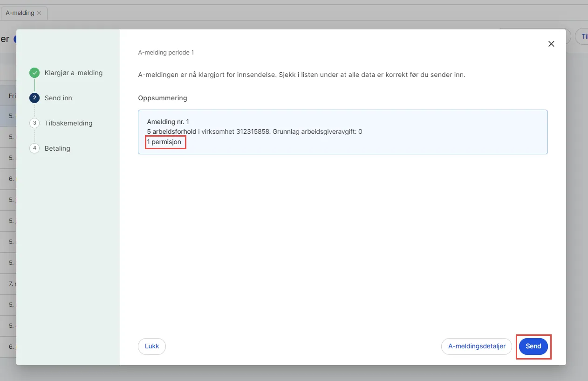Click the step 3 circle beside Tilbakemelding
588x381 pixels.
click(x=34, y=123)
